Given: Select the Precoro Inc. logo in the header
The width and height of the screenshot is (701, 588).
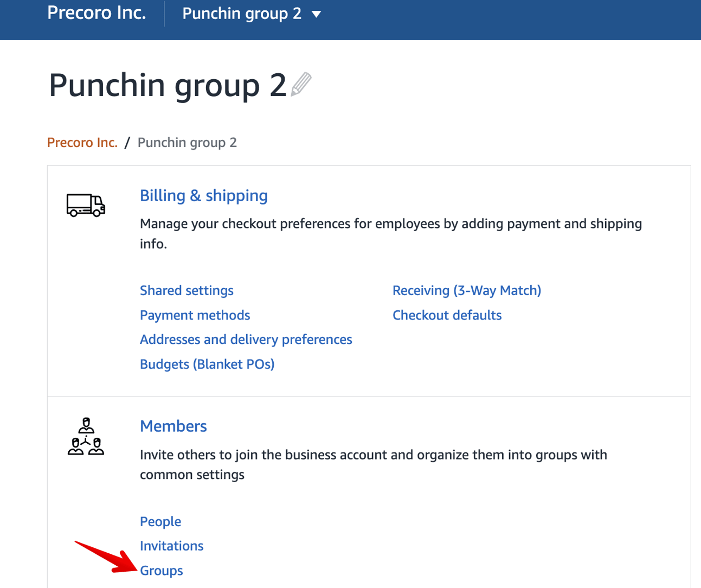Looking at the screenshot, I should pyautogui.click(x=96, y=13).
